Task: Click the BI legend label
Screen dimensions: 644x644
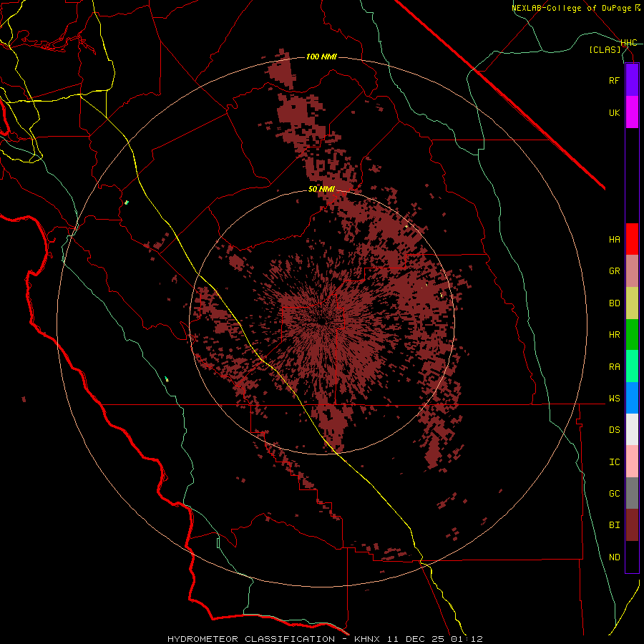Action: [615, 525]
